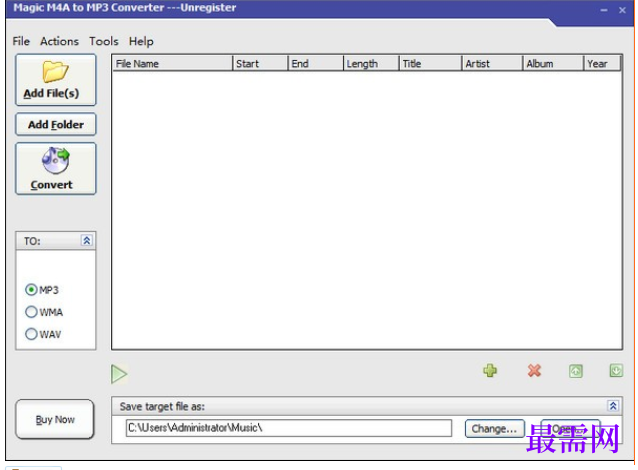
Task: Click the Length column header
Action: [x=371, y=63]
